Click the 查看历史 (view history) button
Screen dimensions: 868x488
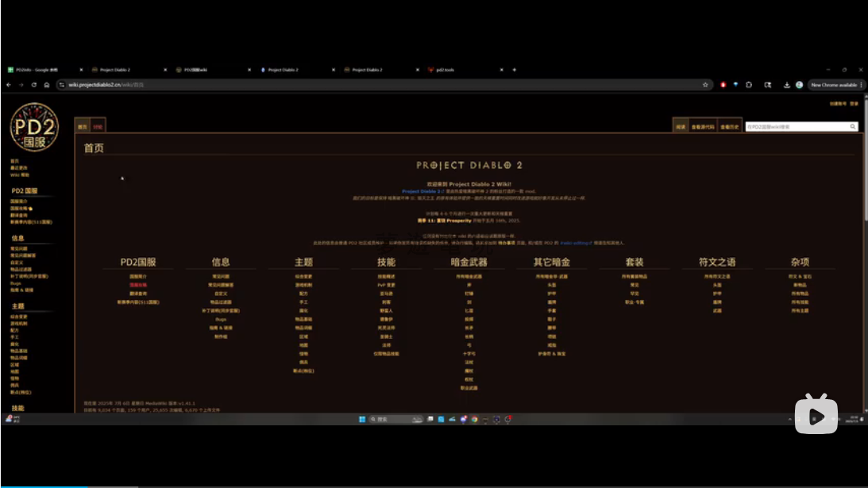(x=728, y=126)
